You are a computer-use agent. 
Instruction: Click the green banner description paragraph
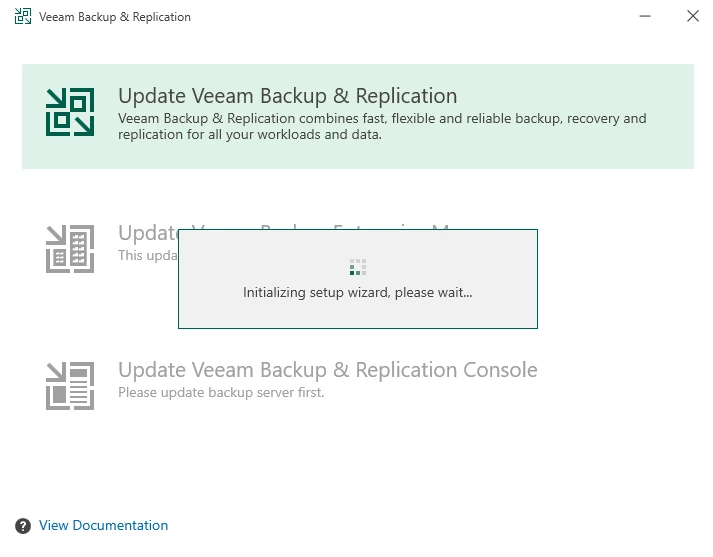tap(382, 126)
